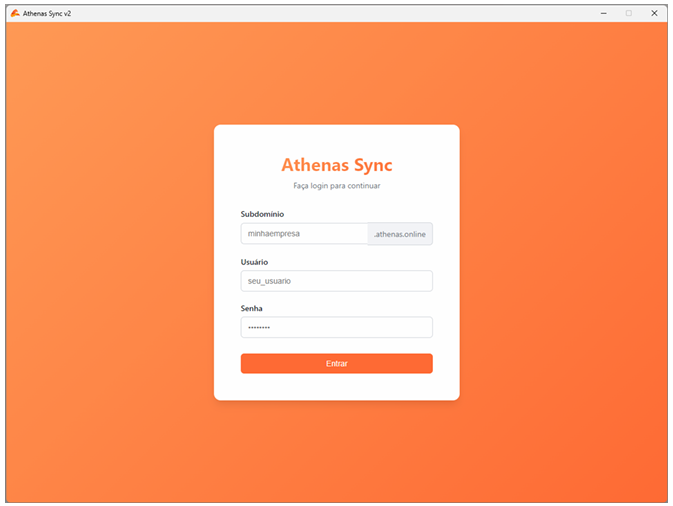Click the "Faça login para continuar" subtitle

click(x=336, y=186)
